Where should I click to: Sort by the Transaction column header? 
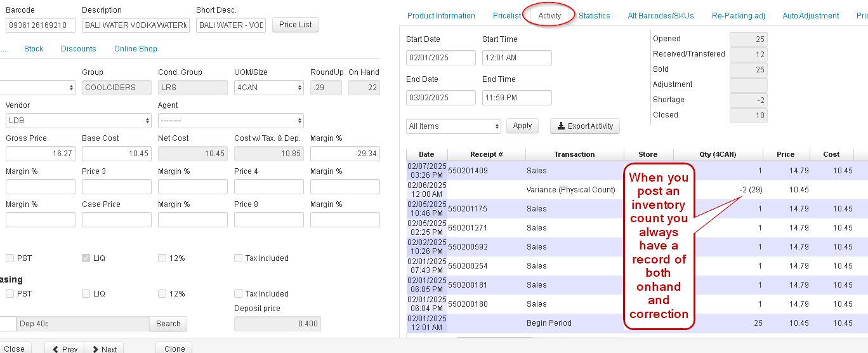574,154
